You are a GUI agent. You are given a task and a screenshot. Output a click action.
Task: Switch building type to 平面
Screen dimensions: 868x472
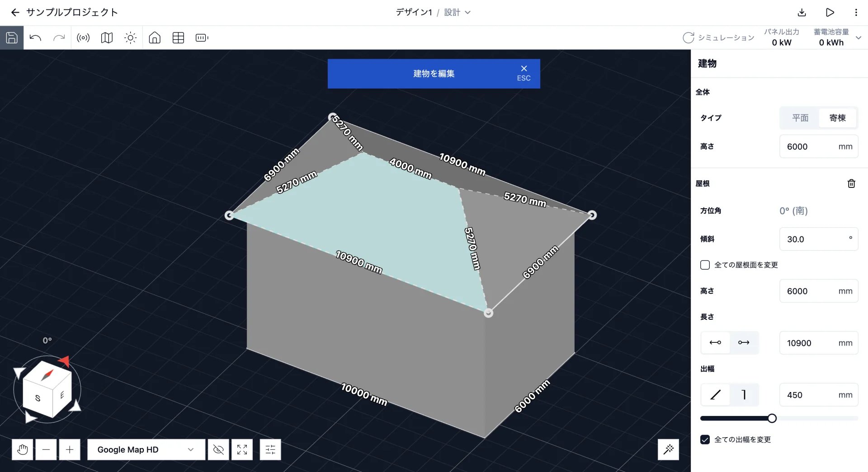coord(800,118)
